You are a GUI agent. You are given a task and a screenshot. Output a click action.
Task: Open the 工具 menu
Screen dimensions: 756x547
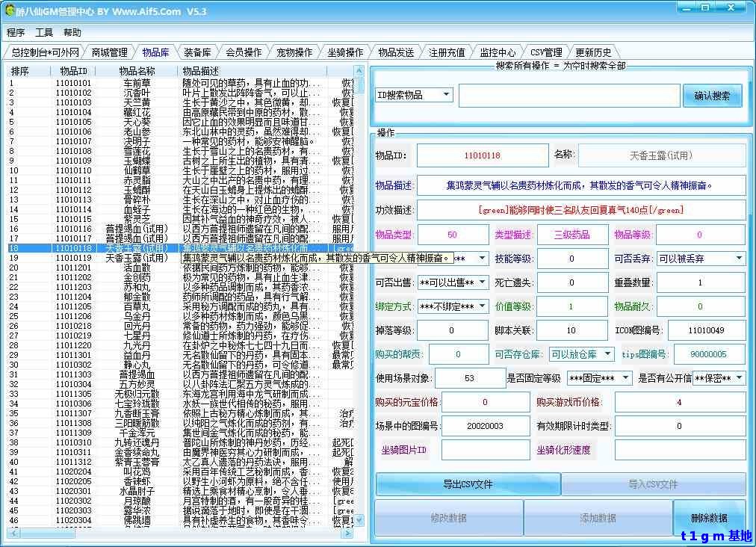point(44,33)
